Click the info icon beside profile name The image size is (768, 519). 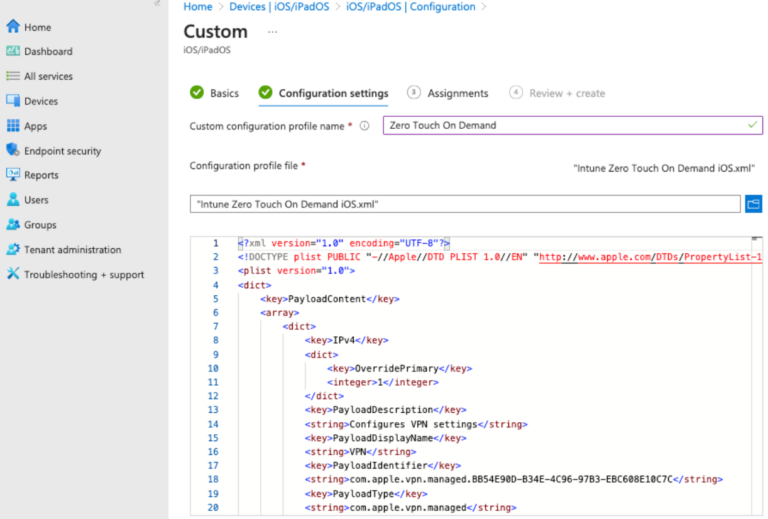(x=364, y=126)
